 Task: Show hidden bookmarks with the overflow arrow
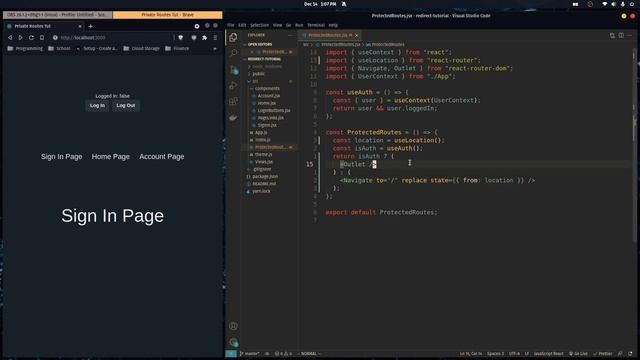[215, 49]
